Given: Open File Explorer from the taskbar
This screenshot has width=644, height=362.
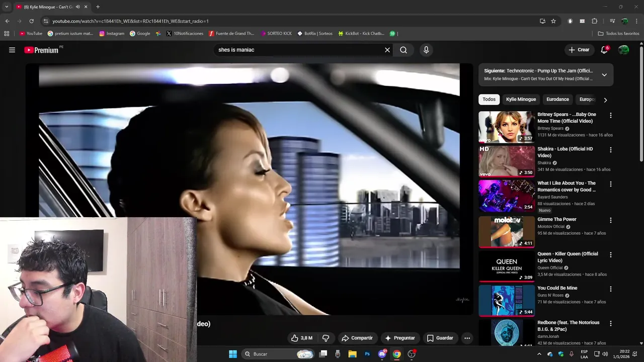Looking at the screenshot, I should (352, 354).
